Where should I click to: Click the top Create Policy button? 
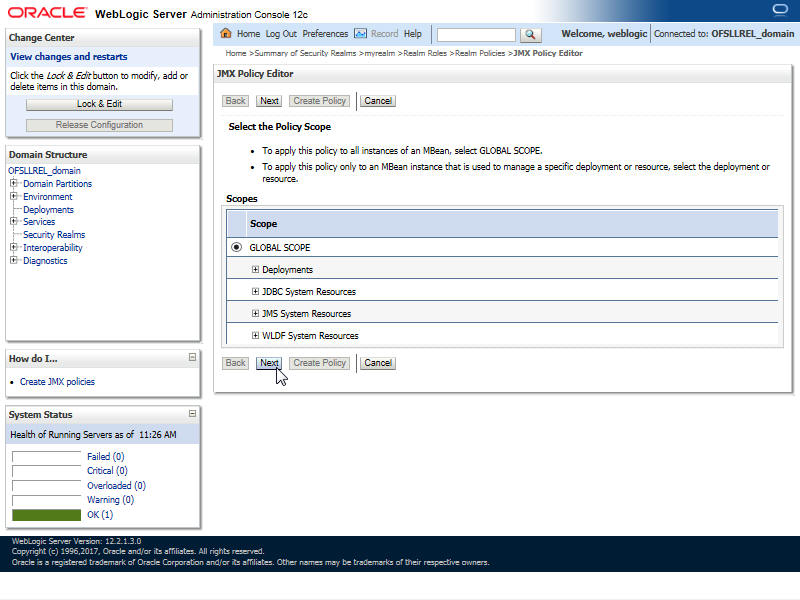[x=319, y=101]
